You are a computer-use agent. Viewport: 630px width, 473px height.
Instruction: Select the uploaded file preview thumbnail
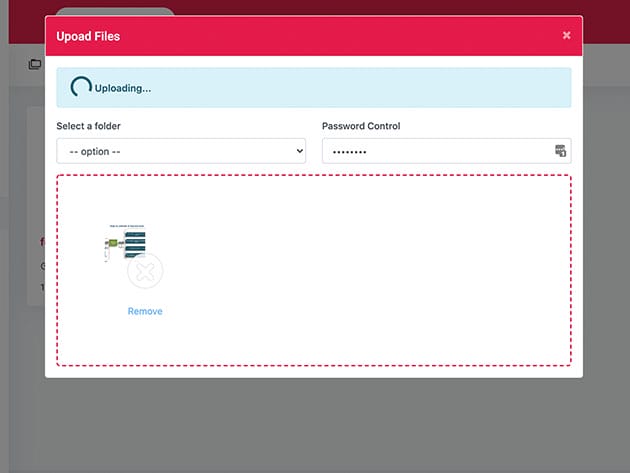pyautogui.click(x=127, y=243)
